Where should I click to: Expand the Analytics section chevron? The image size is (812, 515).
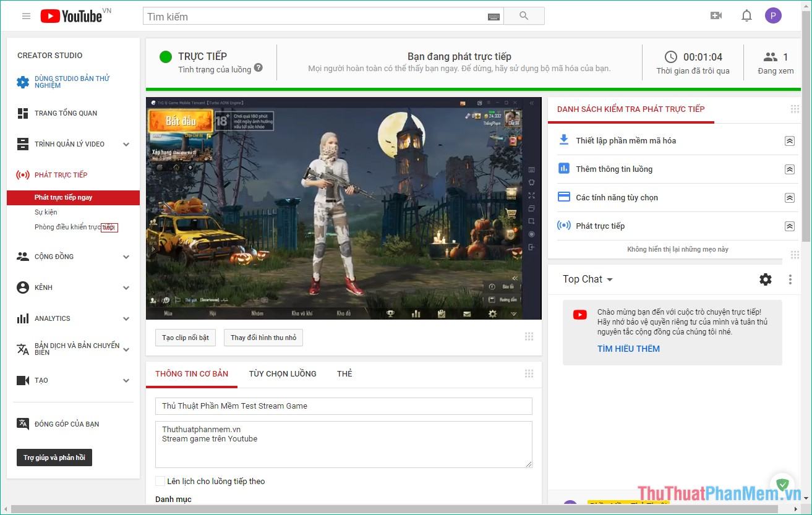click(126, 319)
